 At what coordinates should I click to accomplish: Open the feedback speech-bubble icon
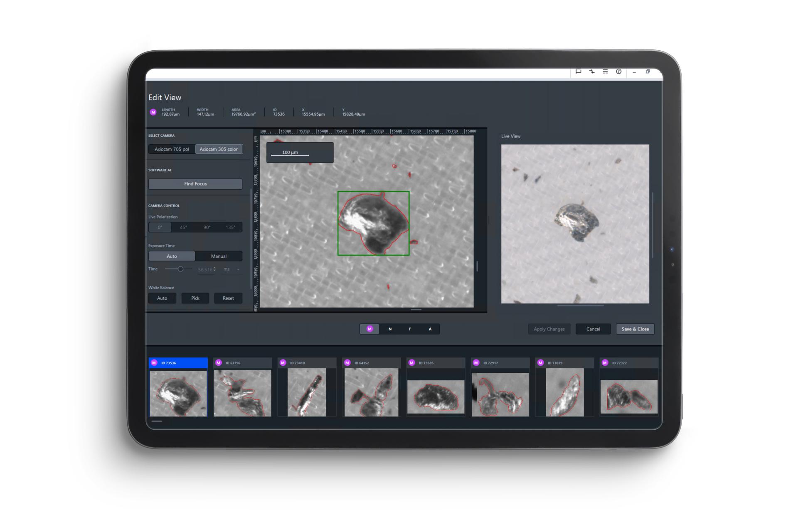578,71
